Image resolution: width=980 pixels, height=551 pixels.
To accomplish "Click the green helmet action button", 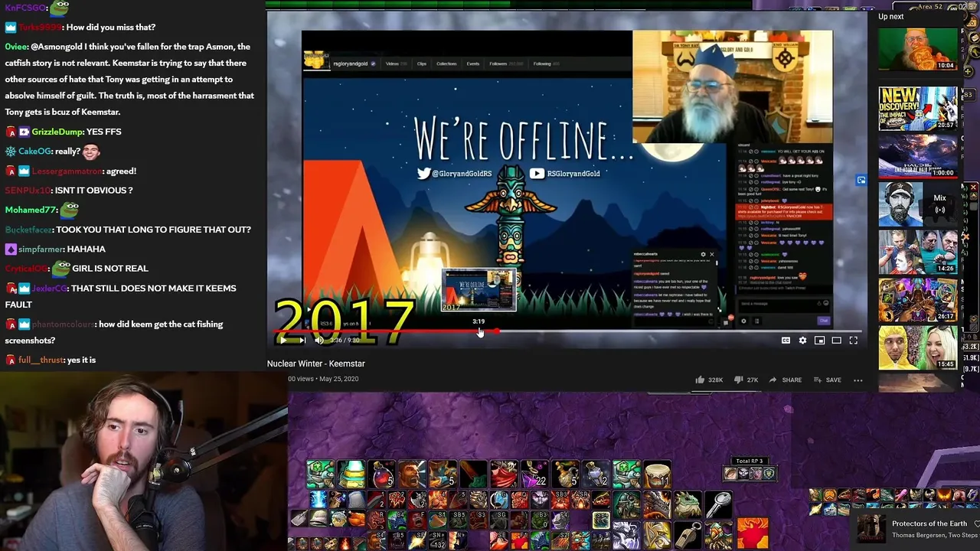I will tap(626, 504).
